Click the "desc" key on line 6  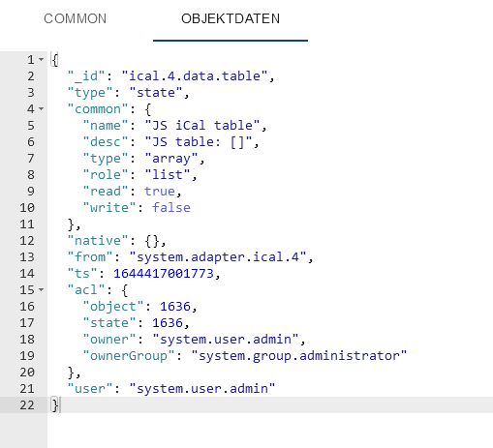coord(106,142)
